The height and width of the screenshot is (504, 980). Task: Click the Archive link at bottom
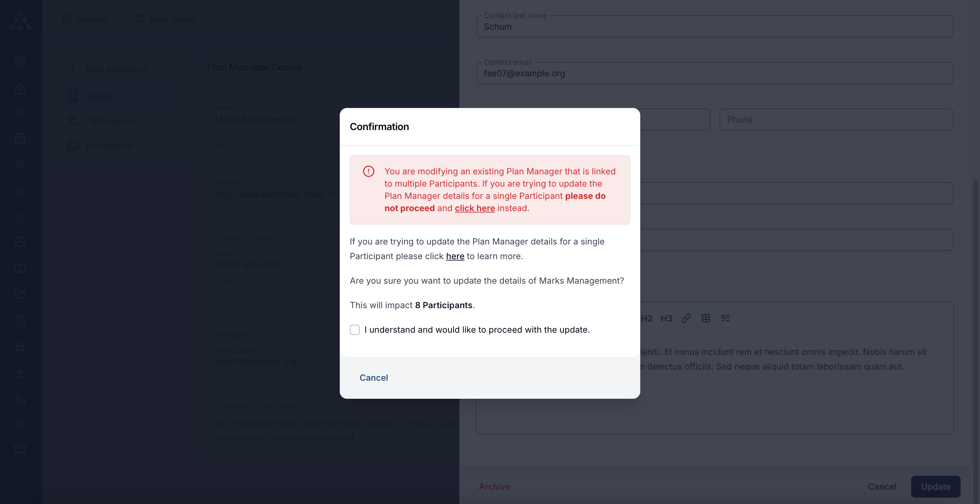pyautogui.click(x=494, y=487)
